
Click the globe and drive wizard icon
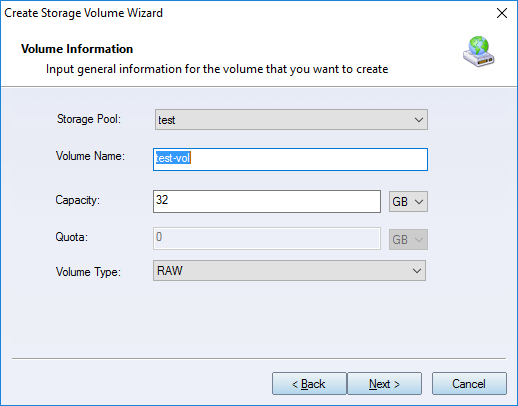[x=479, y=51]
